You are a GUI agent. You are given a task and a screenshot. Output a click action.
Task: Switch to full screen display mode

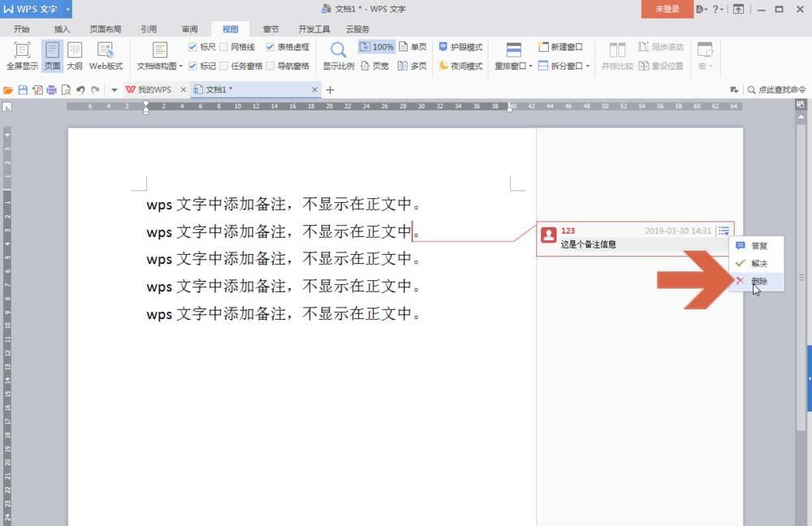point(22,56)
